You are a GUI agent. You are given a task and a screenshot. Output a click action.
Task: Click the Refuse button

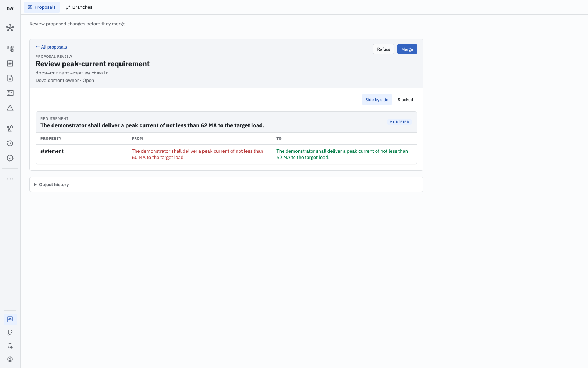click(x=384, y=49)
